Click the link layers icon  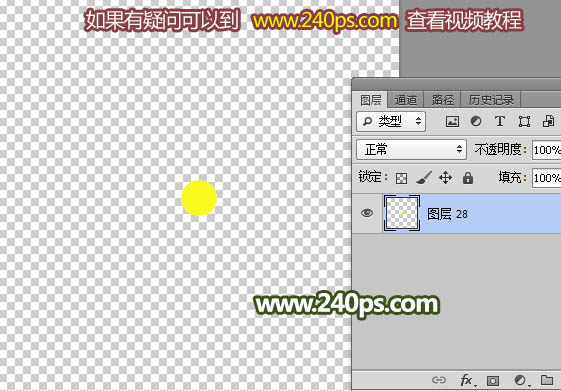tap(439, 380)
